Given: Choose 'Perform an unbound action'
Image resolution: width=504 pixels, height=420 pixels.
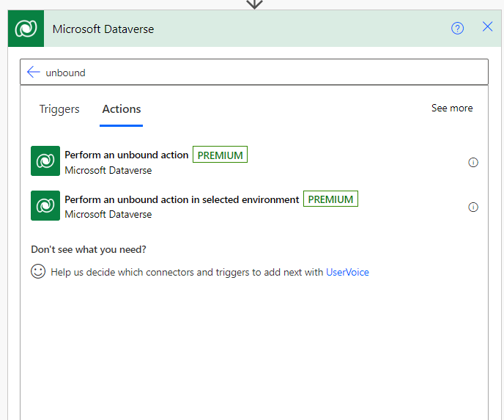Looking at the screenshot, I should (x=126, y=155).
